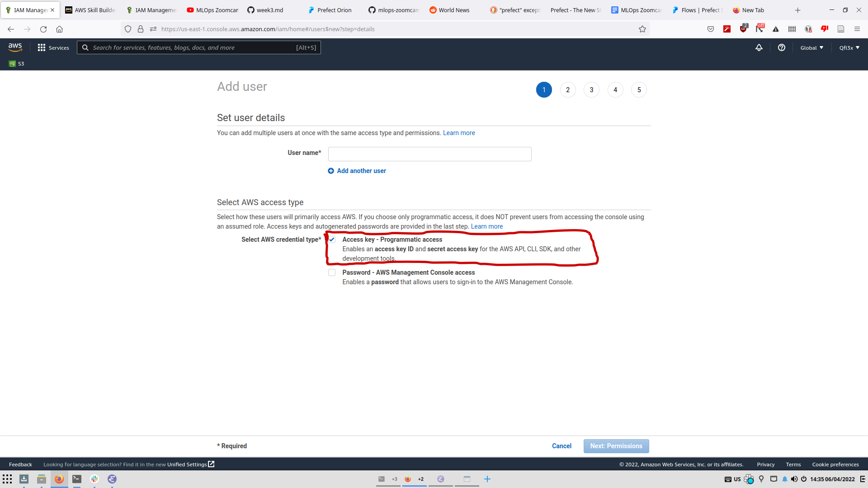Click the Next: Permissions button

click(616, 446)
